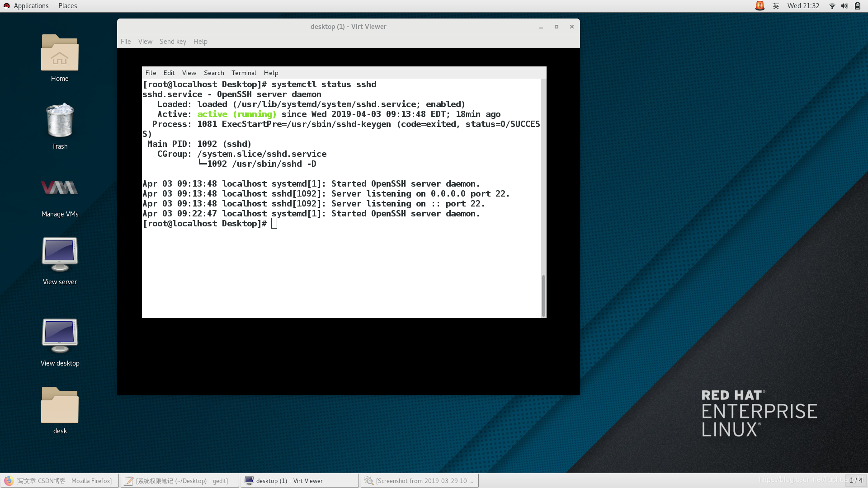Viewport: 868px width, 488px height.
Task: Open Virt Viewer Send key menu
Action: [x=173, y=42]
